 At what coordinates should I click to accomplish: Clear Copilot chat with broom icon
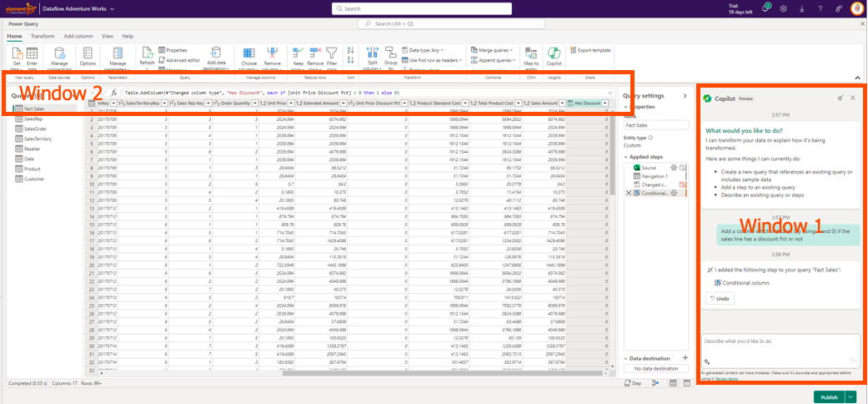coord(840,98)
